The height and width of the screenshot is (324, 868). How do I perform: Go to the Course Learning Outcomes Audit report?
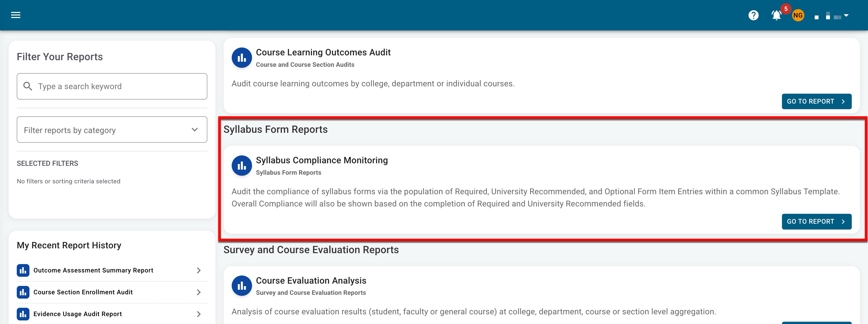[816, 102]
